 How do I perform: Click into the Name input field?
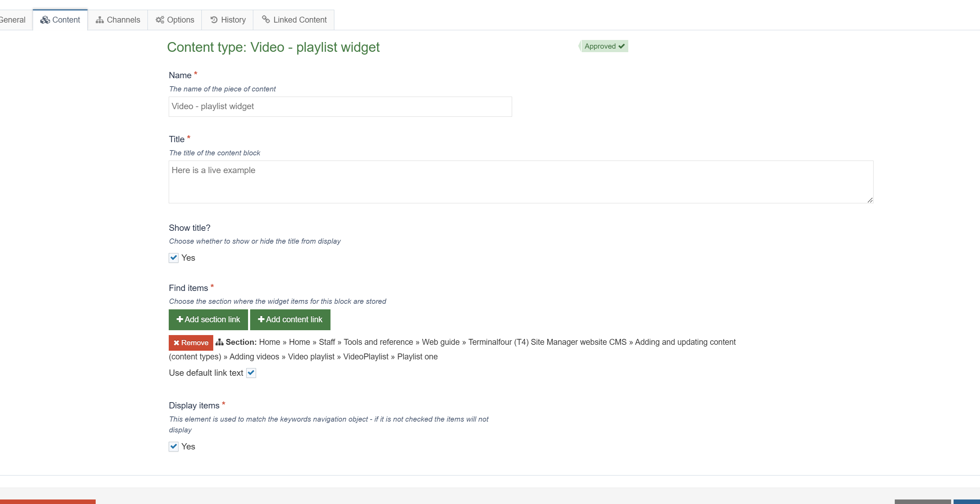[340, 106]
